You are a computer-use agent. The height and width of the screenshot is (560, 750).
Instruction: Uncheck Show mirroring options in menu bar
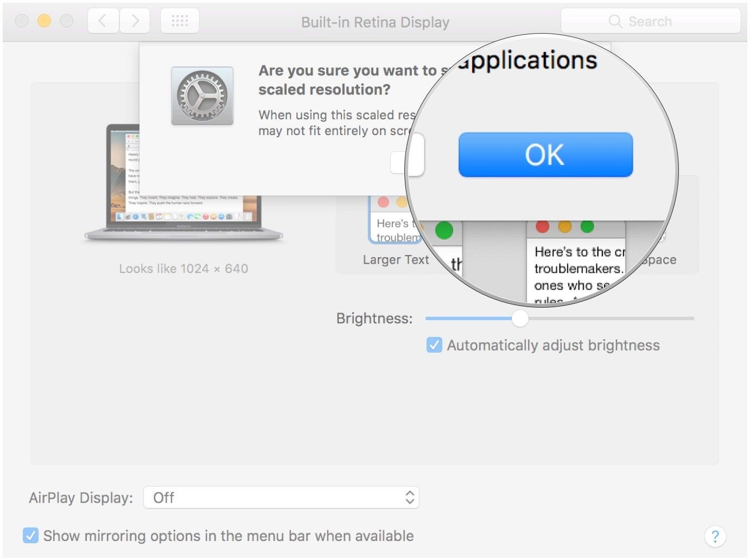[x=31, y=536]
